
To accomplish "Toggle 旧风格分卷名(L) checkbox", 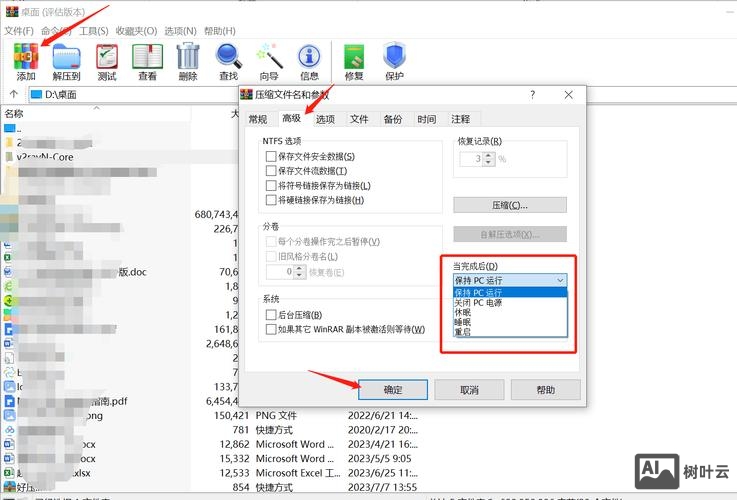I will (271, 256).
